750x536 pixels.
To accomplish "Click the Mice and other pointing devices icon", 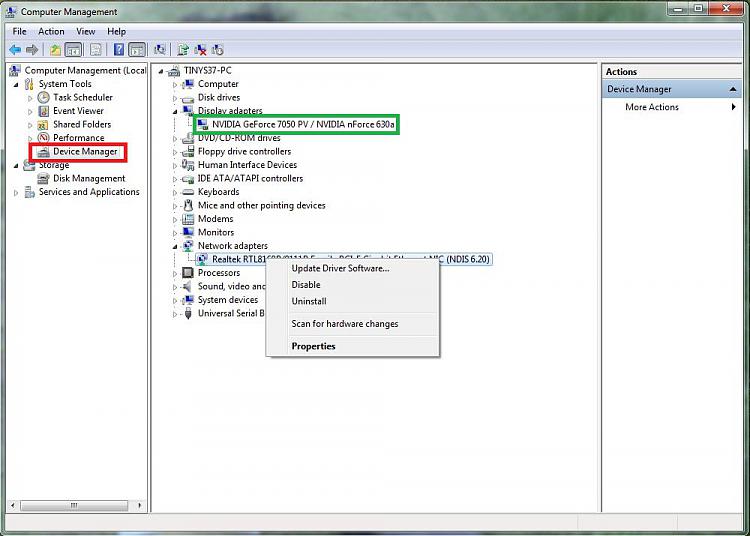I will tap(188, 206).
